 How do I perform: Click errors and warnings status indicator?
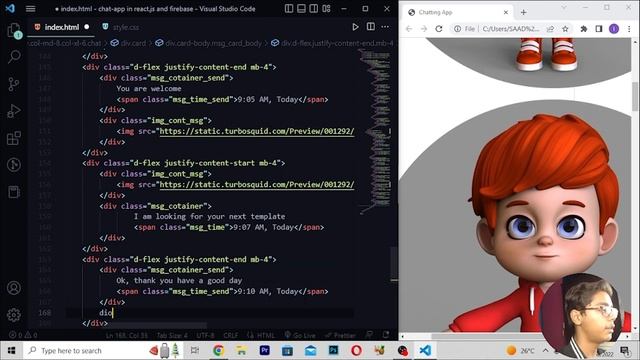pyautogui.click(x=23, y=335)
